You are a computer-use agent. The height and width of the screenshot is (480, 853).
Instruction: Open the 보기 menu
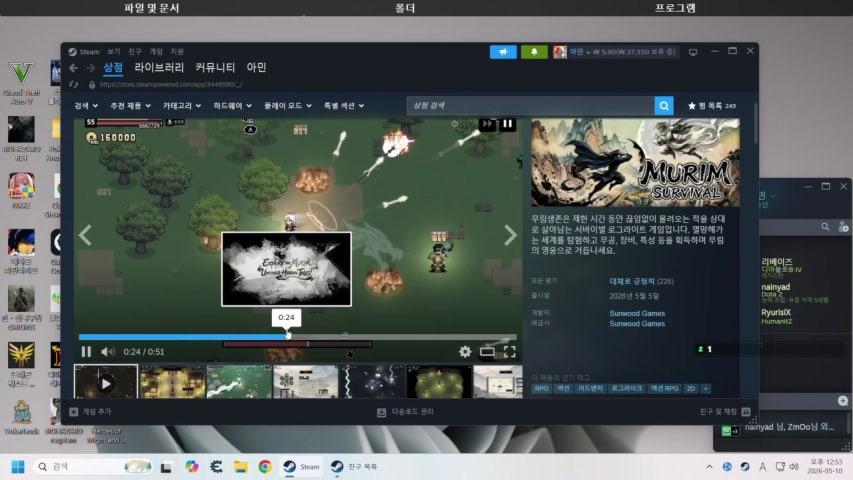tap(114, 52)
